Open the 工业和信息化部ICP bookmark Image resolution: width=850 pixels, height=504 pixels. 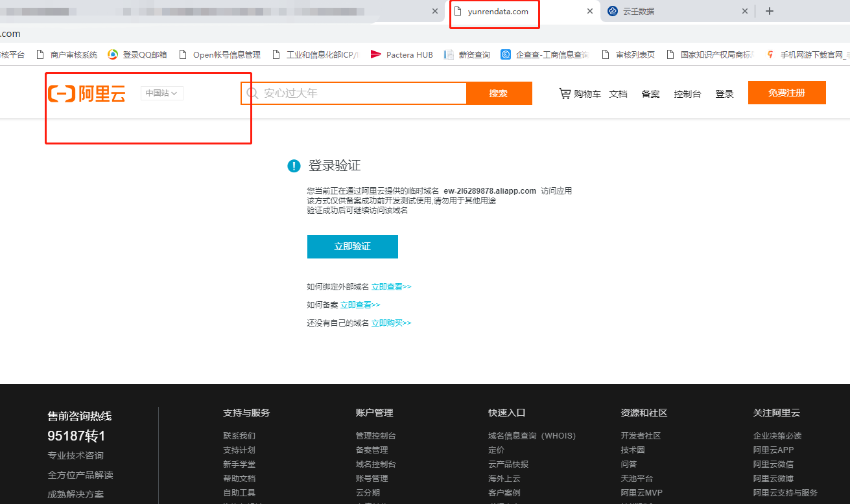(x=315, y=55)
